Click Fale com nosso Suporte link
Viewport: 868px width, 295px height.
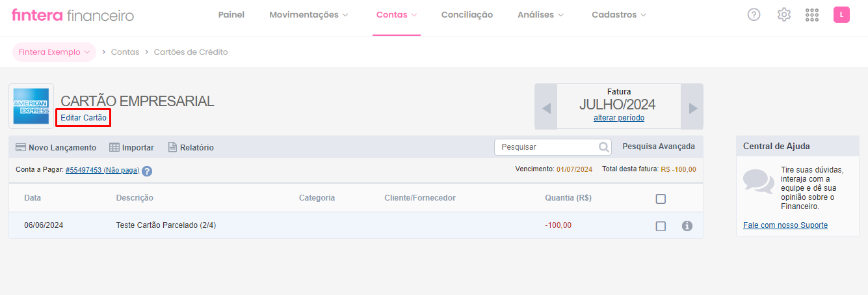785,225
